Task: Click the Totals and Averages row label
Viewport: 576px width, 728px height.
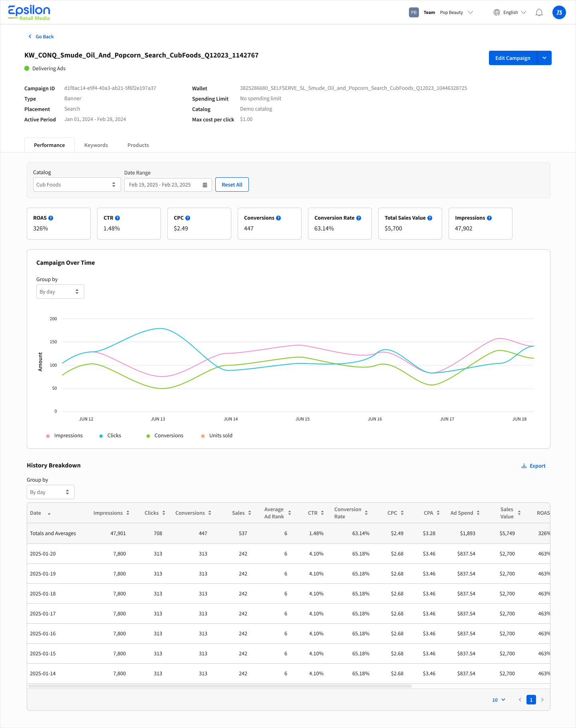Action: point(53,534)
